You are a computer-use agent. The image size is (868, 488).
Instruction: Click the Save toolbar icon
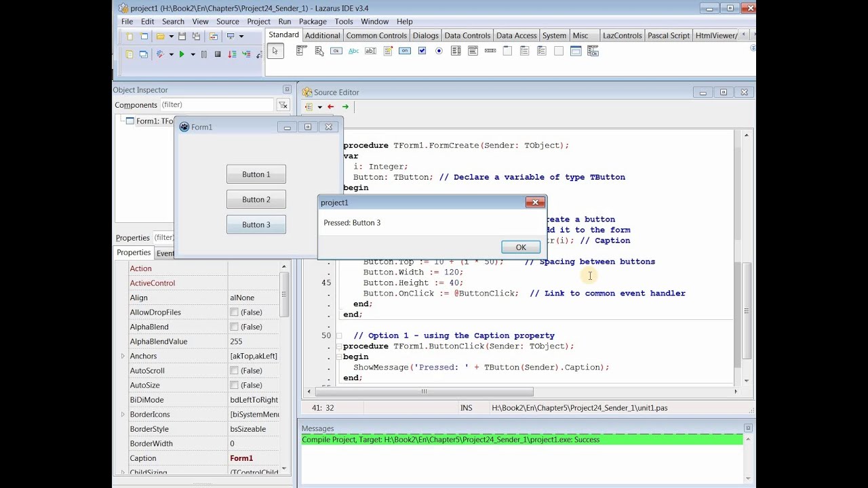point(182,37)
